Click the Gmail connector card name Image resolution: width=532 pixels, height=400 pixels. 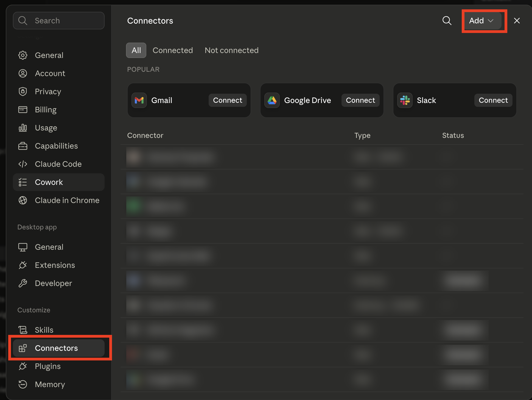coord(162,100)
